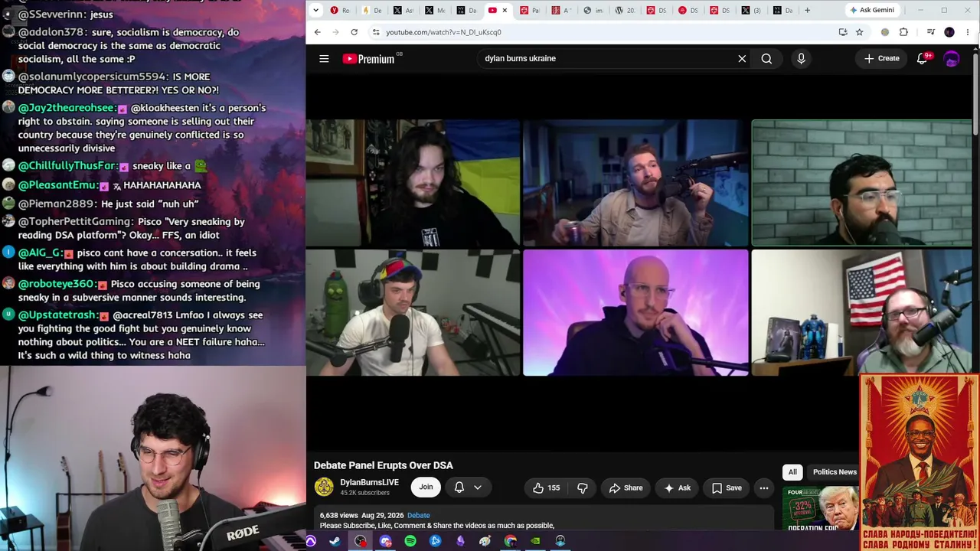980x551 pixels.
Task: Open the Chrome profile avatar
Action: (949, 32)
